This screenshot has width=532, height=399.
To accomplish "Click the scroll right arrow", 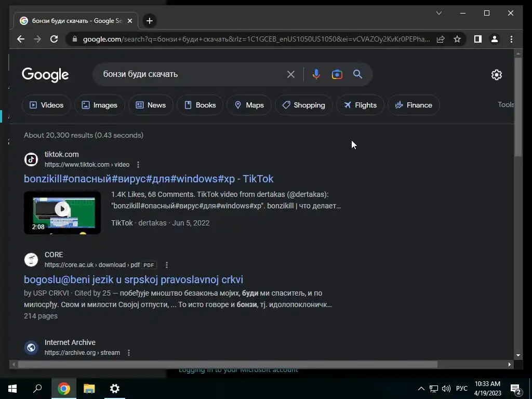I will pos(510,365).
